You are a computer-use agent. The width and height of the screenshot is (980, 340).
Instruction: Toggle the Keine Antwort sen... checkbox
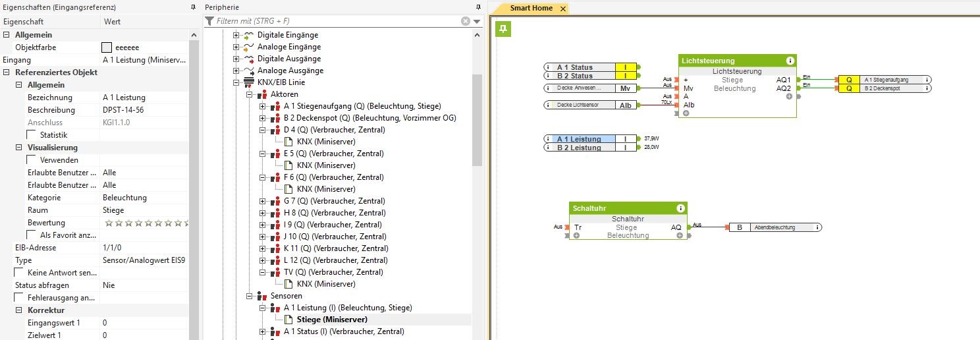click(x=18, y=273)
